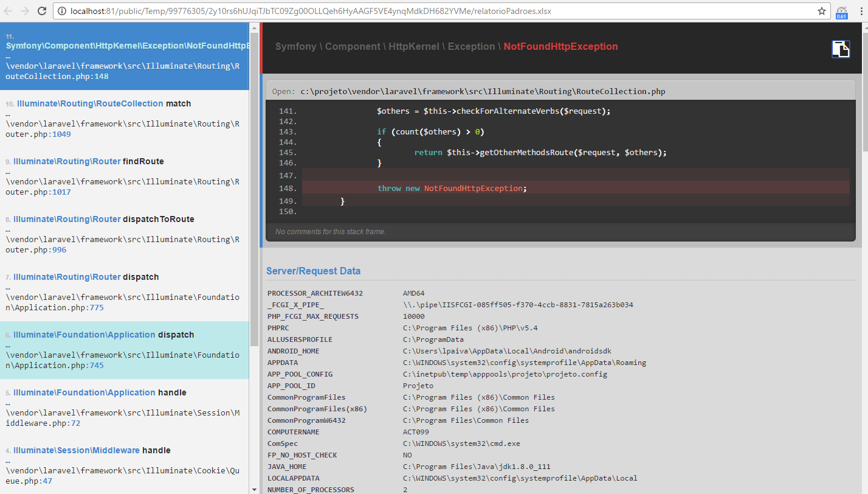868x494 pixels.
Task: Click the throw new NotFoundHttpException line
Action: (452, 188)
